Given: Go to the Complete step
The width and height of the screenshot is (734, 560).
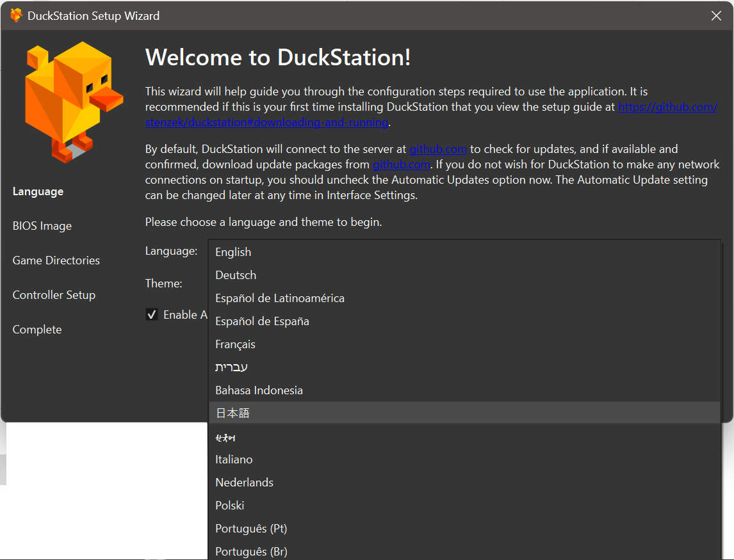Looking at the screenshot, I should coord(37,330).
